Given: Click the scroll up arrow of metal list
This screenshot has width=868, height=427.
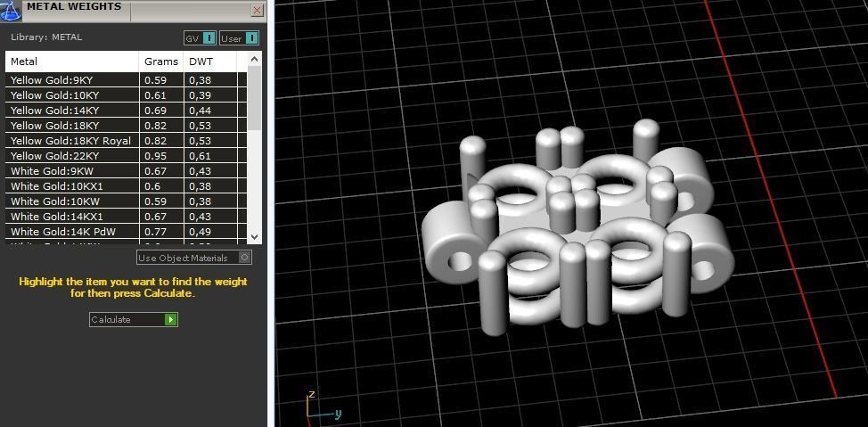Looking at the screenshot, I should pos(254,59).
